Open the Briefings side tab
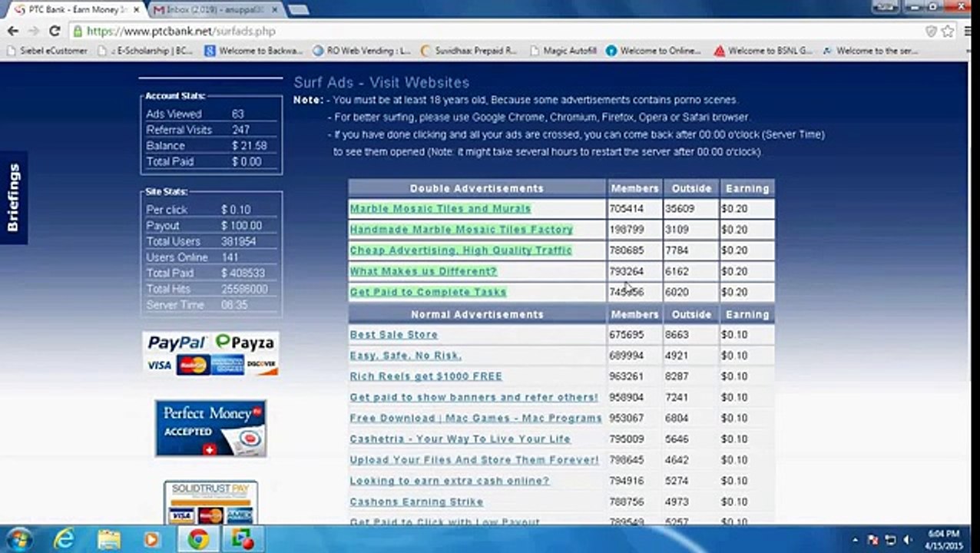The height and width of the screenshot is (553, 980). click(13, 197)
